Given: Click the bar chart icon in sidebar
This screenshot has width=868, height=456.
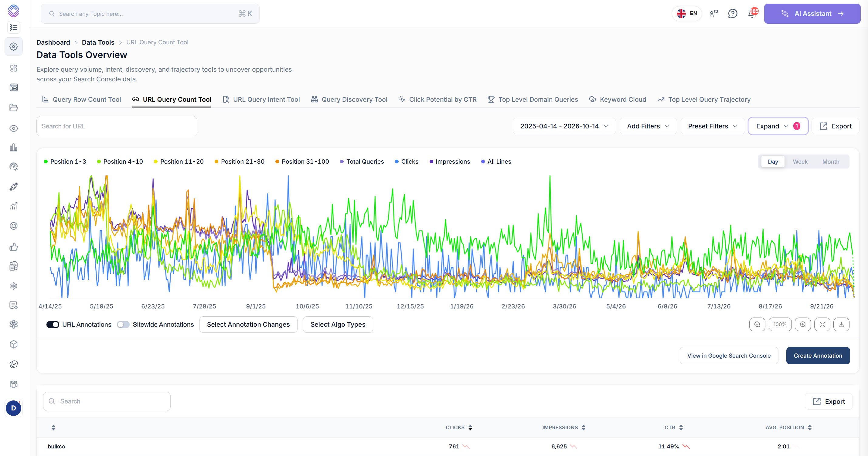Looking at the screenshot, I should [x=13, y=148].
